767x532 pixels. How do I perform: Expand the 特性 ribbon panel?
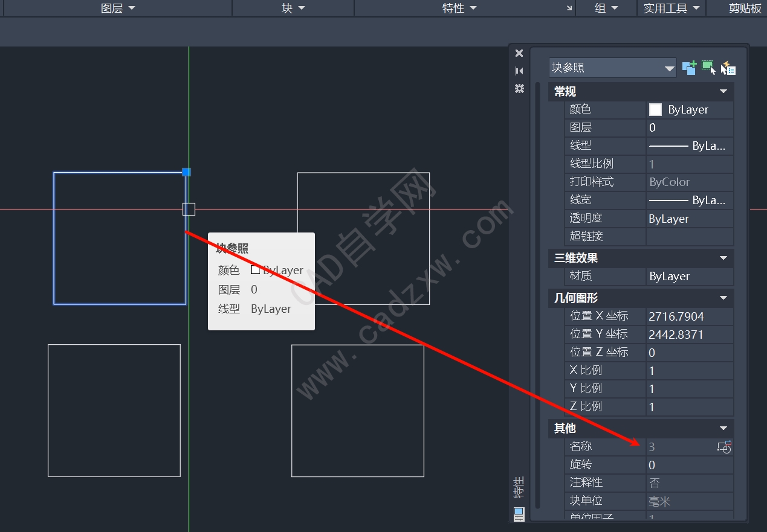tap(459, 8)
